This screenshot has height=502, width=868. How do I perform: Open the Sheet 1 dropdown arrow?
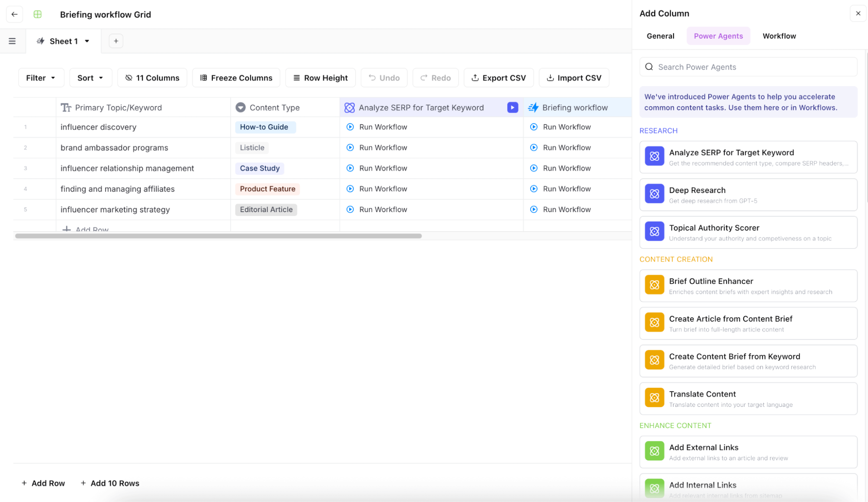click(87, 41)
